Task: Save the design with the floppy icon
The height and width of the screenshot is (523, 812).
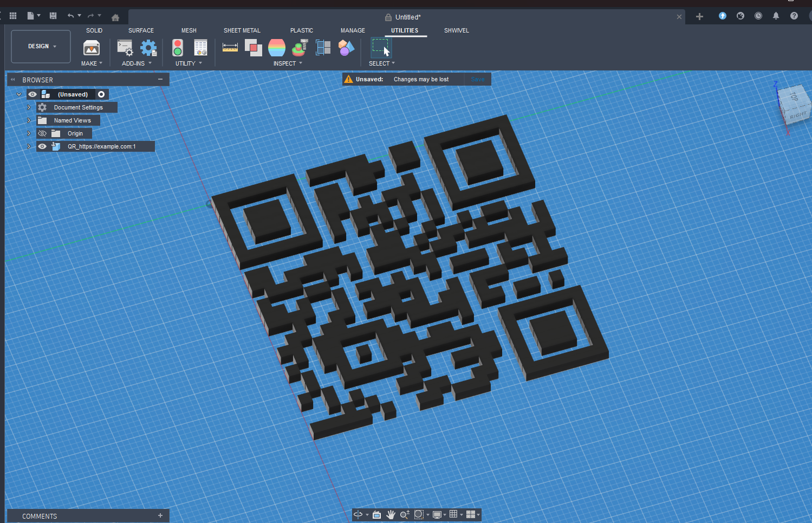Action: [53, 16]
